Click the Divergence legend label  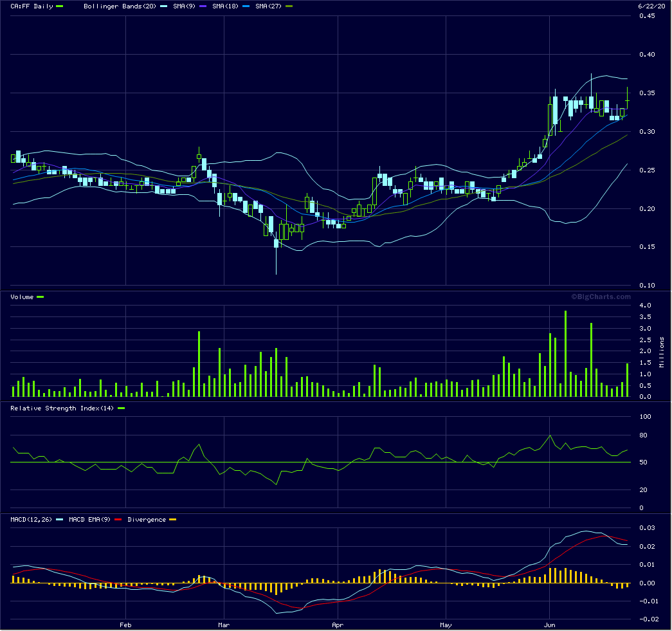[x=147, y=520]
